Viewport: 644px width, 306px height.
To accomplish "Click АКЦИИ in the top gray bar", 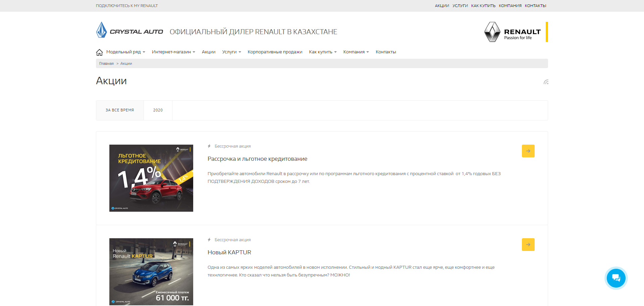I will coord(442,6).
